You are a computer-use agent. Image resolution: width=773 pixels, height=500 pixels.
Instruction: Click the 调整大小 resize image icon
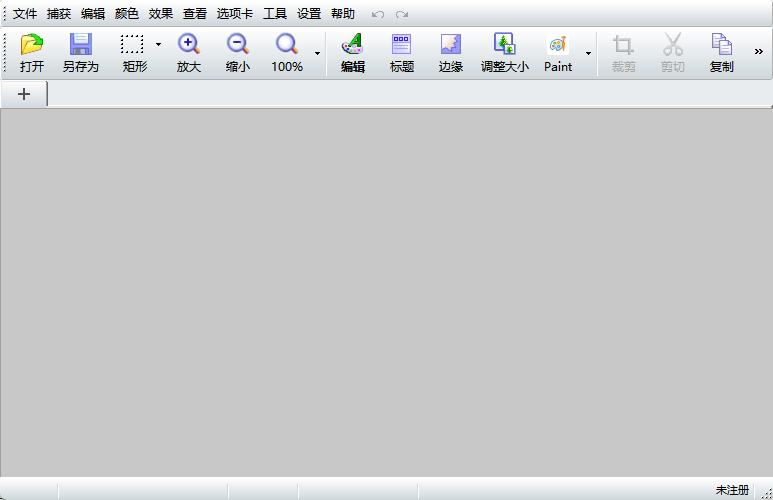point(505,53)
